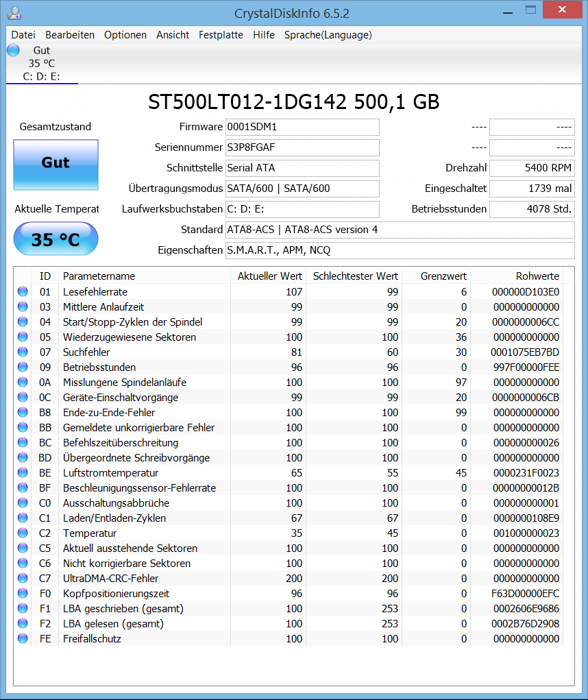Click raw value 0001075EB7BD

point(525,352)
